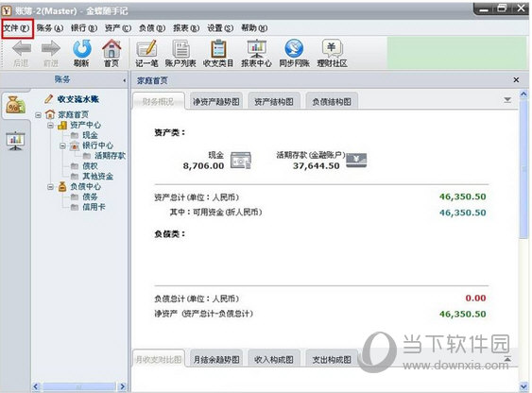Open the 负债(D) menu
Screen dimensions: 532x393
click(x=152, y=28)
